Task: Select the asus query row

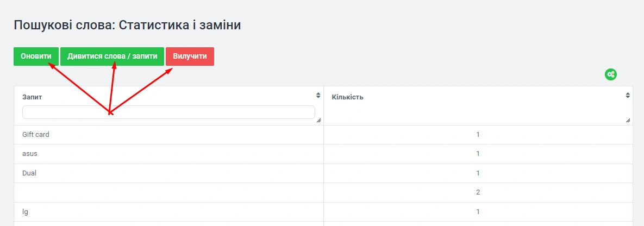Action: (x=30, y=154)
